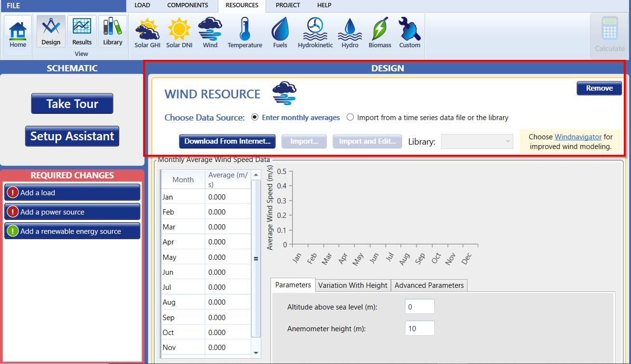This screenshot has height=364, width=631.
Task: Select the Wind resource icon
Action: tap(210, 31)
